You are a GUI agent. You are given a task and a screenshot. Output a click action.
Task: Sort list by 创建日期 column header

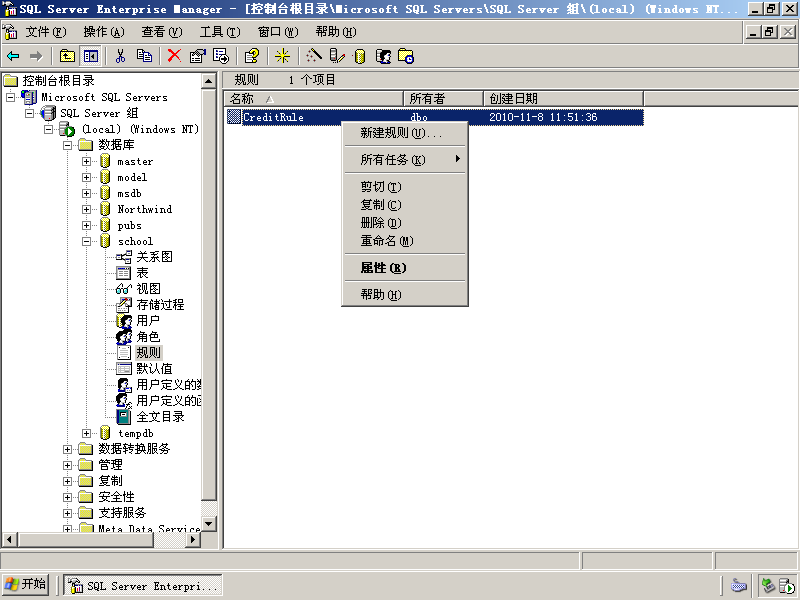(x=563, y=98)
